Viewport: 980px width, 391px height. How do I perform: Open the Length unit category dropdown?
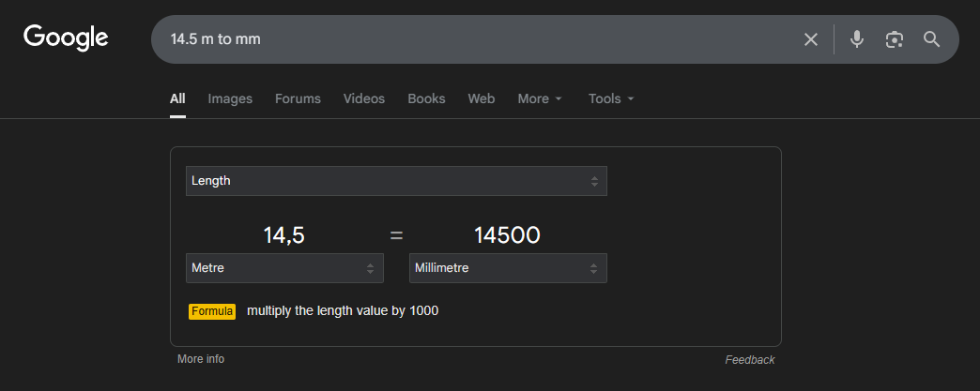coord(396,181)
